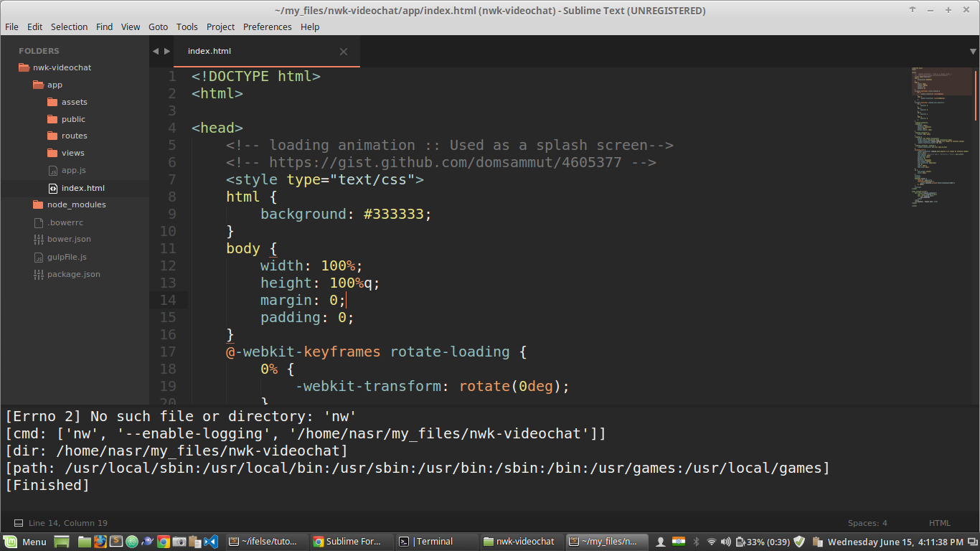Open the tab list dropdown arrow
Image resolution: width=980 pixels, height=551 pixels.
[973, 52]
